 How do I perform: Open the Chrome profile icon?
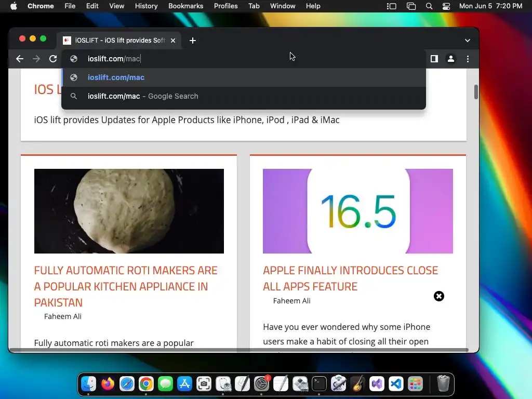pyautogui.click(x=450, y=59)
